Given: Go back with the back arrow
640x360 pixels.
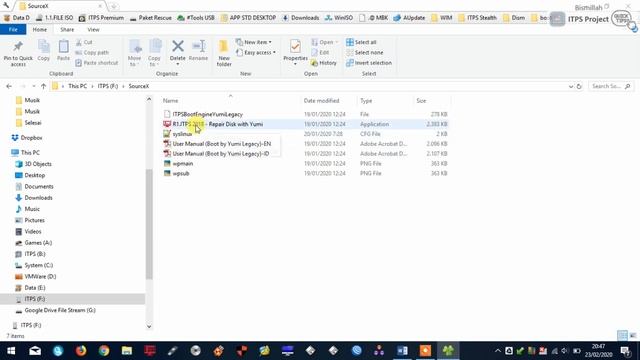Looking at the screenshot, I should [x=9, y=87].
